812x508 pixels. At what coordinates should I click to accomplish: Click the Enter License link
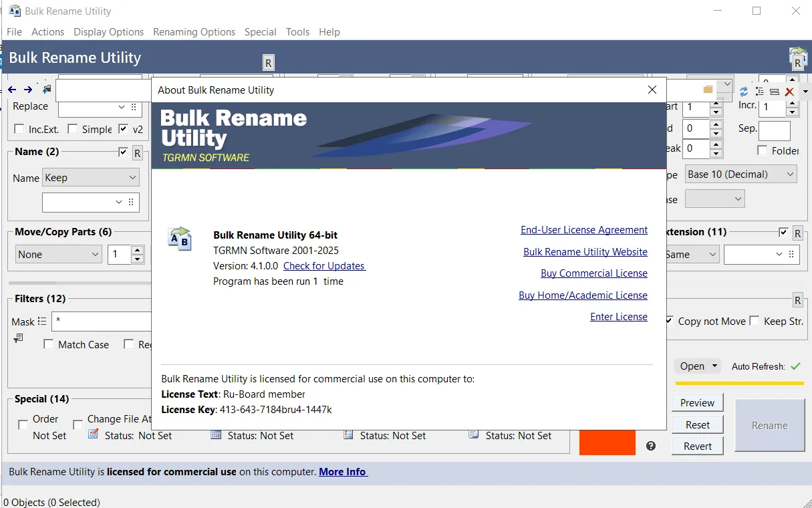point(619,316)
